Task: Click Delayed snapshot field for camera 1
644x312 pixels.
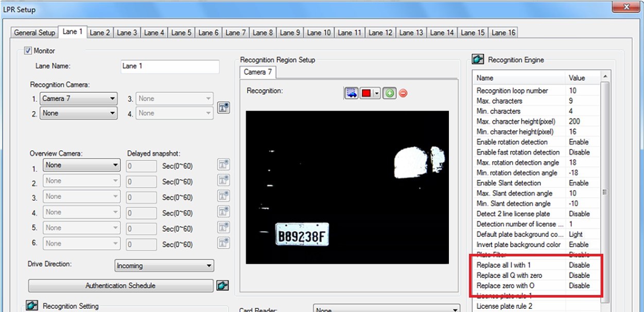Action: point(141,166)
